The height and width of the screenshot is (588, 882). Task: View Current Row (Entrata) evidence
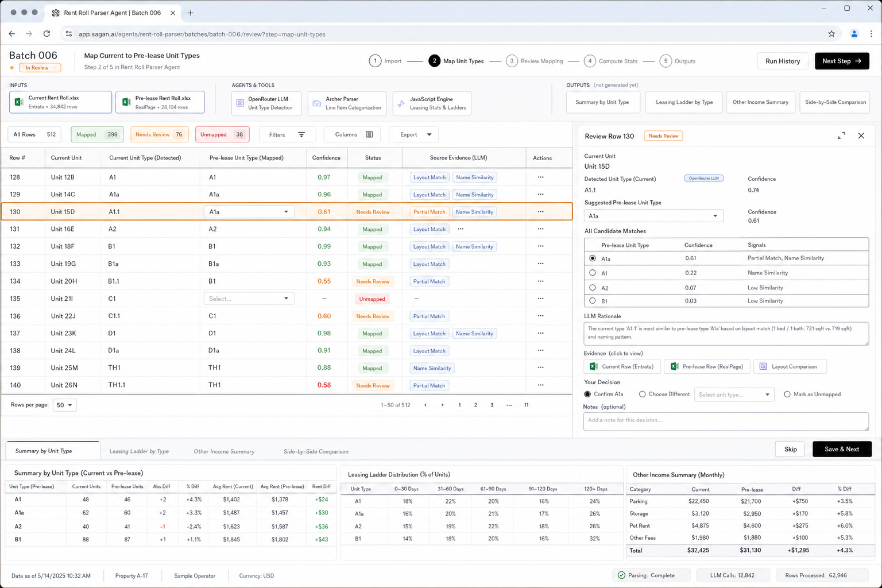[622, 366]
